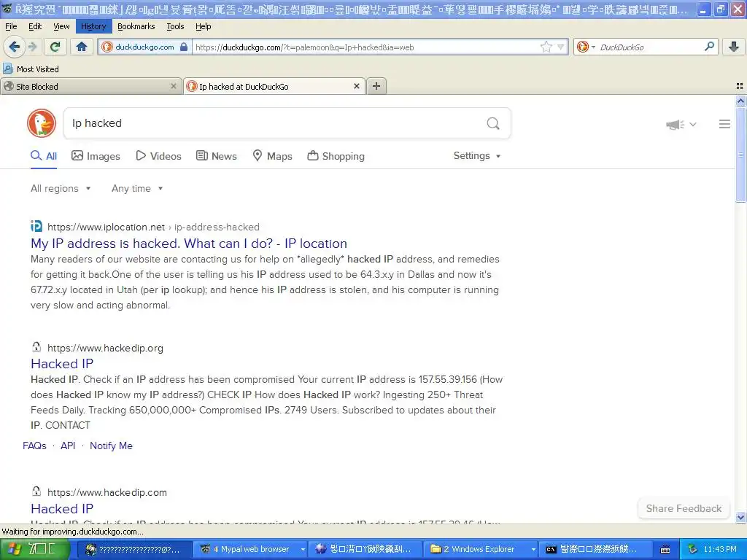Open the Notify Me sitelink
747x560 pixels.
111,446
